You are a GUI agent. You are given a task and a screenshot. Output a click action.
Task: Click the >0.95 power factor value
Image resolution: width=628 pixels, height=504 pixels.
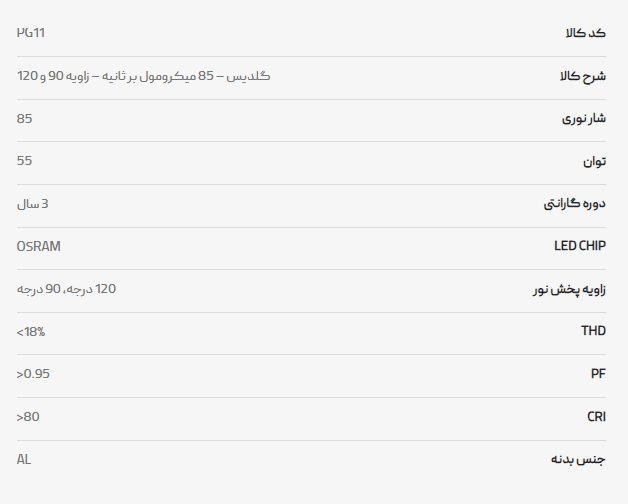(x=33, y=374)
